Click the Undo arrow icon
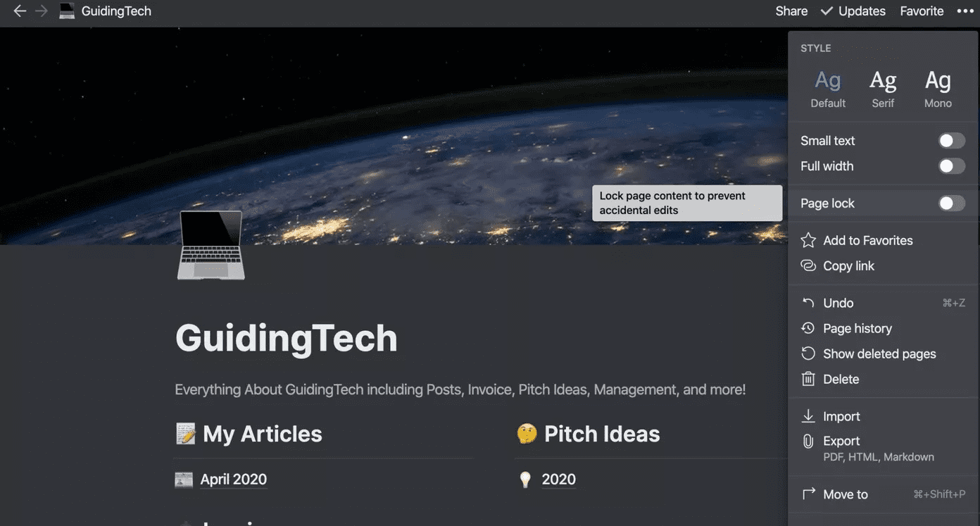 click(808, 303)
